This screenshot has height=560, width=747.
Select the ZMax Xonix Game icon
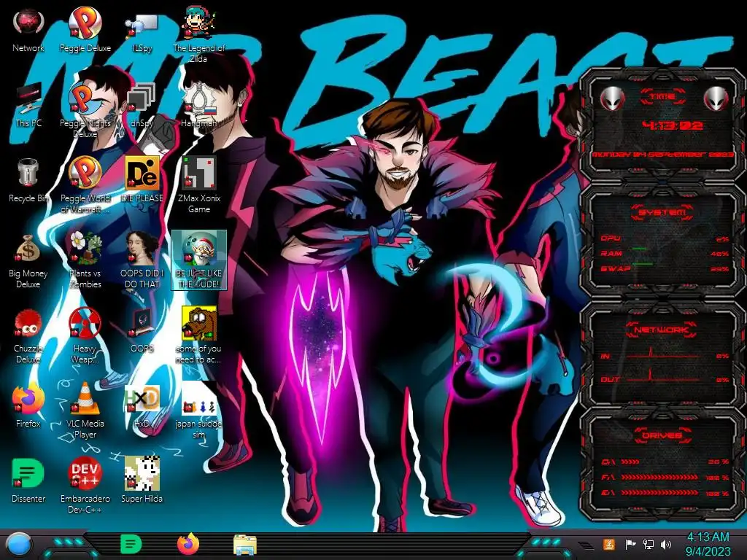tap(198, 184)
